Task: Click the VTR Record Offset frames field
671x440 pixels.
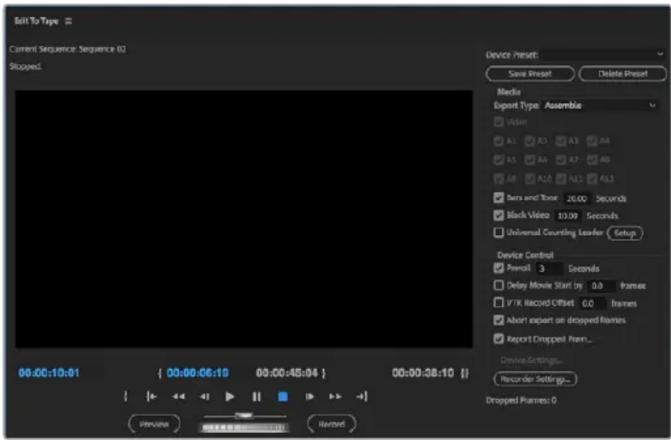Action: coord(593,303)
